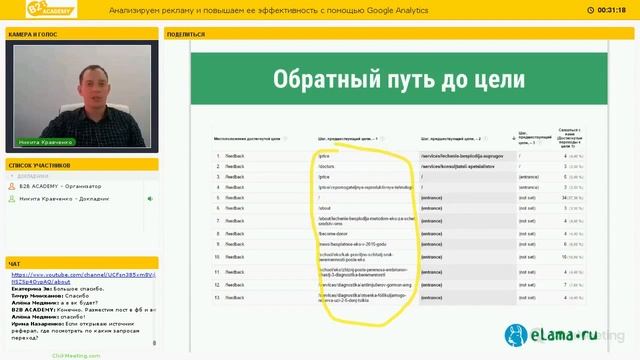
Task: Click the sort arrow in the table header
Action: point(513,138)
